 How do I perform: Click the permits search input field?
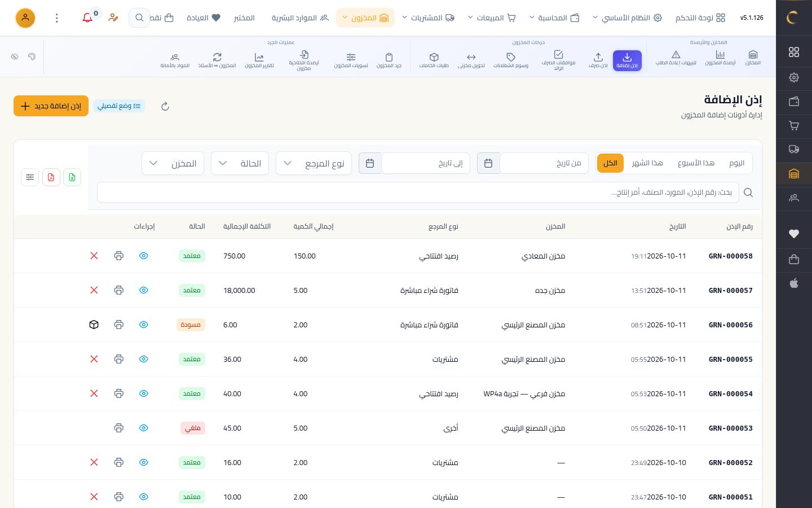point(418,192)
